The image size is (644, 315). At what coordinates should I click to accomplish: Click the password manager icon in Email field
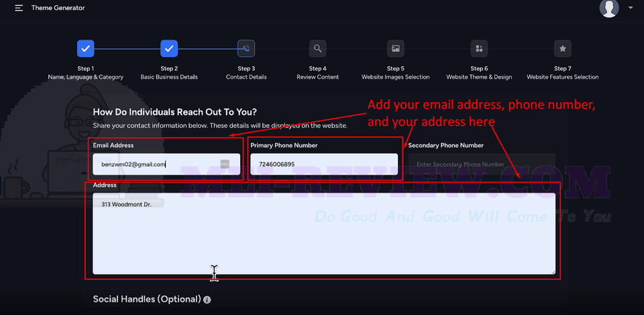(x=225, y=164)
